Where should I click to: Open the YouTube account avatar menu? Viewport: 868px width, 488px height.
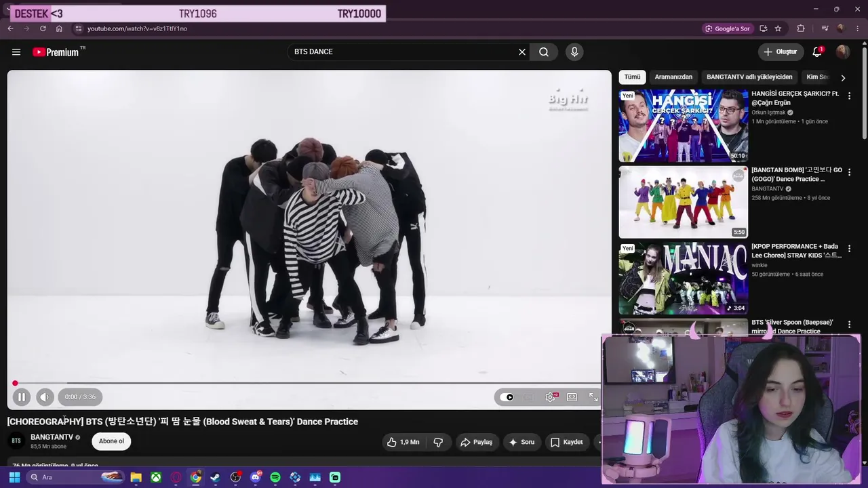pos(843,52)
